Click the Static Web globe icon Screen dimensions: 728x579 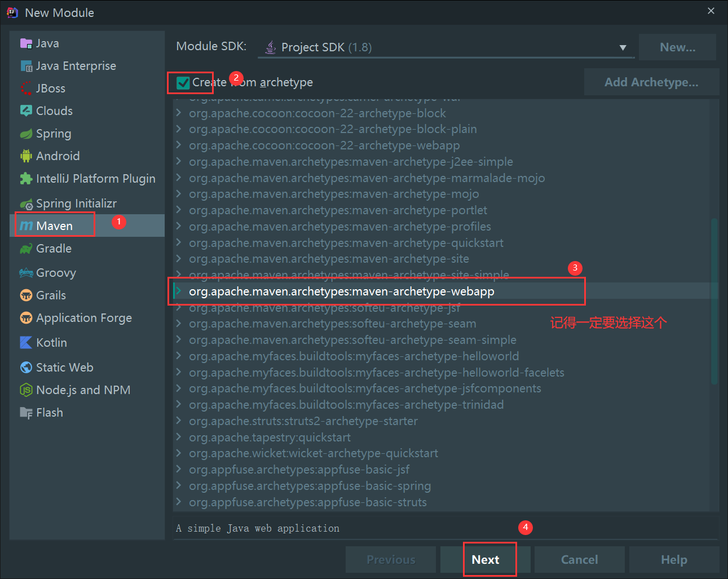pyautogui.click(x=26, y=368)
